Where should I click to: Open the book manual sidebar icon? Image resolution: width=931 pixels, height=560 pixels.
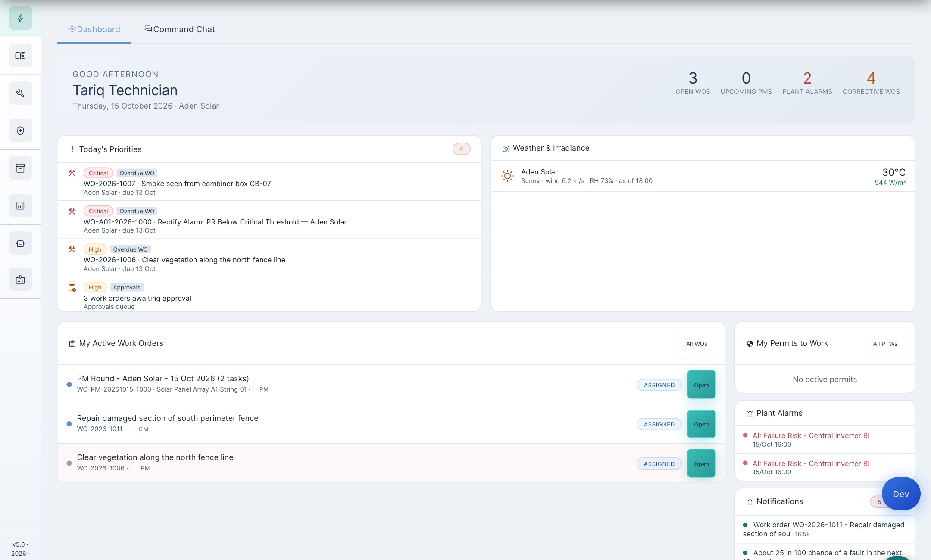[20, 56]
